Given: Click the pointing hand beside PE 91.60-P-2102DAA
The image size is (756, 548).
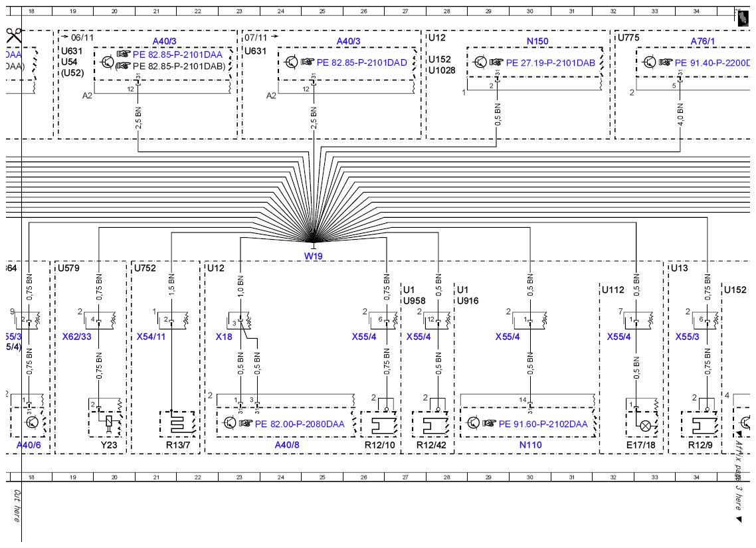Looking at the screenshot, I should (489, 424).
